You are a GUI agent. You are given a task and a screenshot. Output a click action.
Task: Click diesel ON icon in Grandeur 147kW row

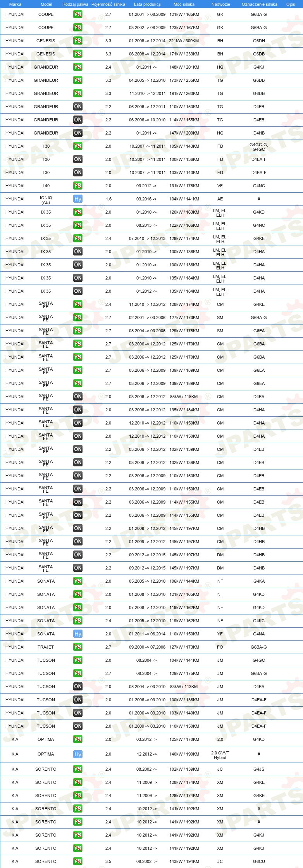pos(77,133)
